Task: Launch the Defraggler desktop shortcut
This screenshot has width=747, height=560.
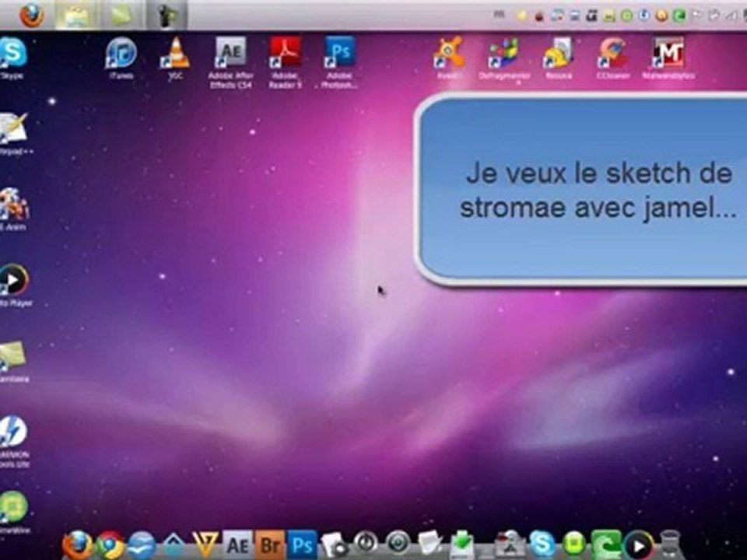Action: click(x=504, y=58)
